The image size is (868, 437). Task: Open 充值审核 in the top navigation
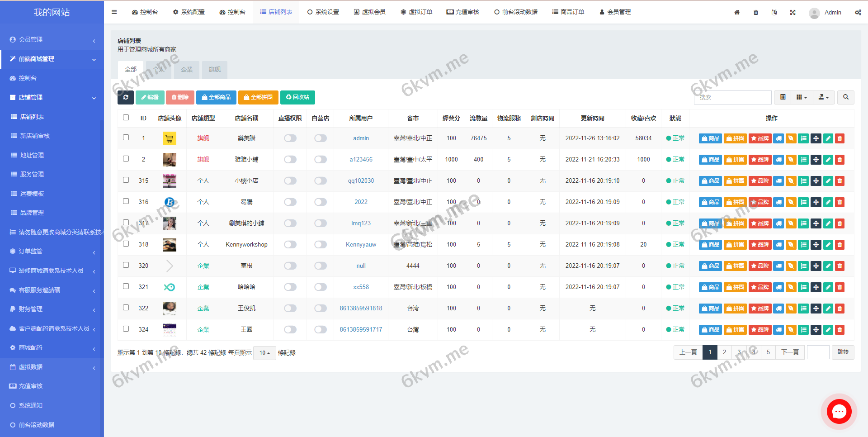point(463,12)
